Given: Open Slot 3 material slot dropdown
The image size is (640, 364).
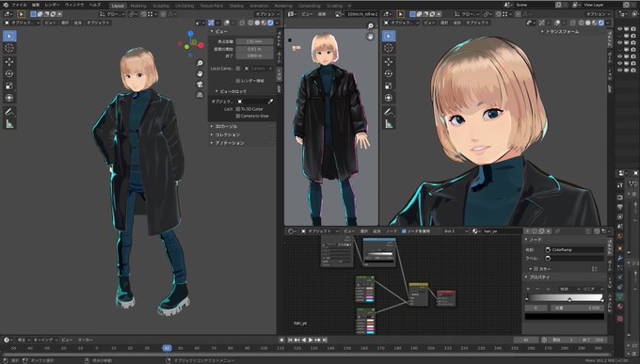Looking at the screenshot, I should (455, 231).
